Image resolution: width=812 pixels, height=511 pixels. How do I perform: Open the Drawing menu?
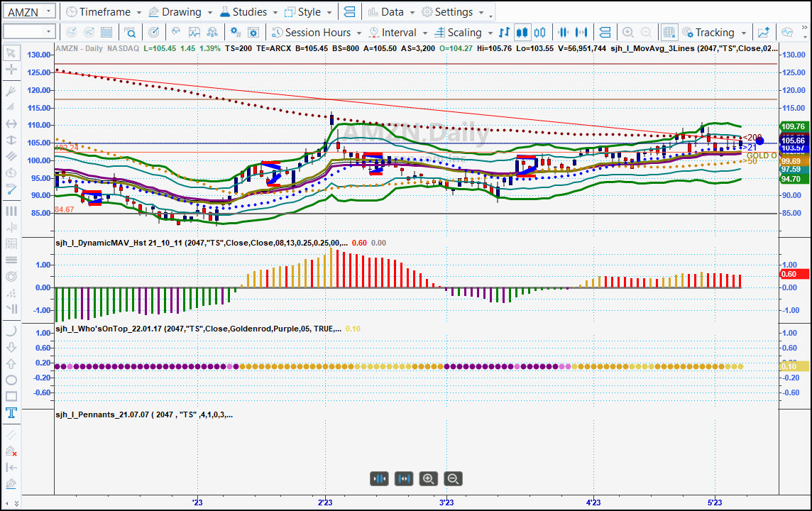coord(180,11)
